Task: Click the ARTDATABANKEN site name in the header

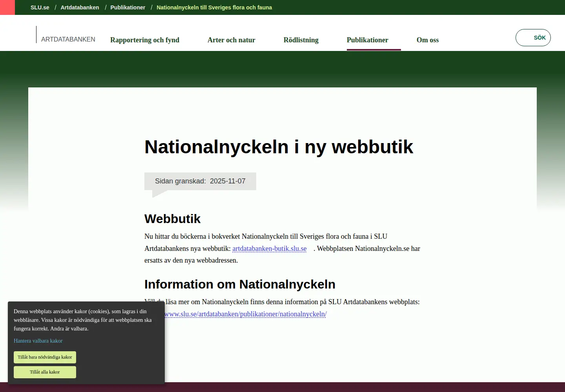Action: (x=68, y=39)
